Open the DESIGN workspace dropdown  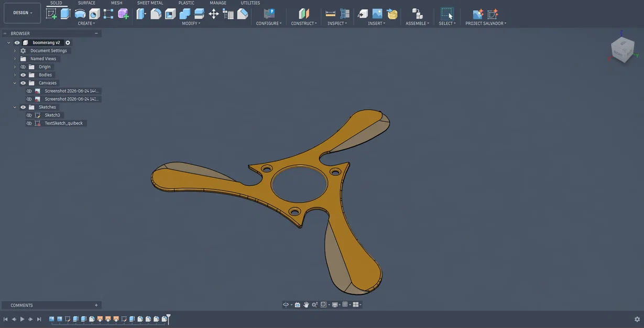23,13
